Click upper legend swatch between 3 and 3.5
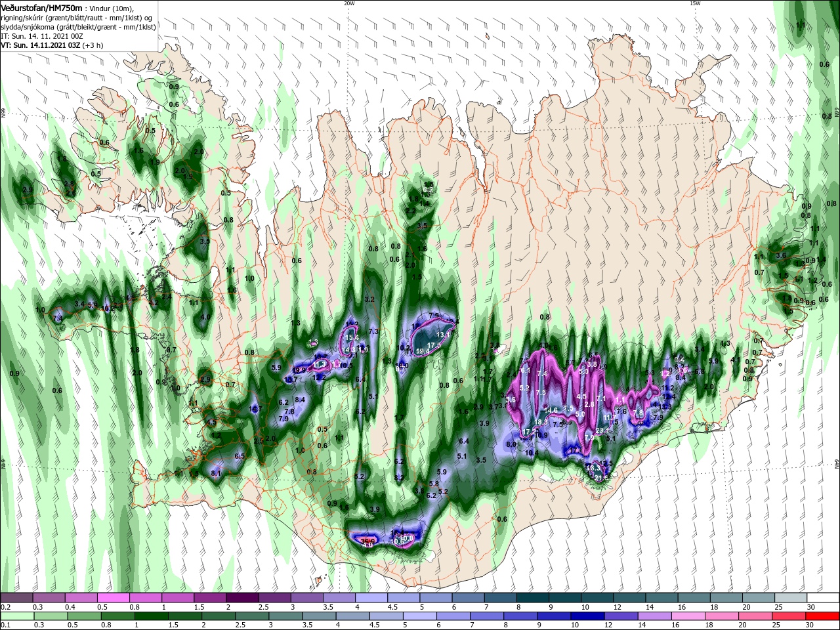 coord(307,598)
